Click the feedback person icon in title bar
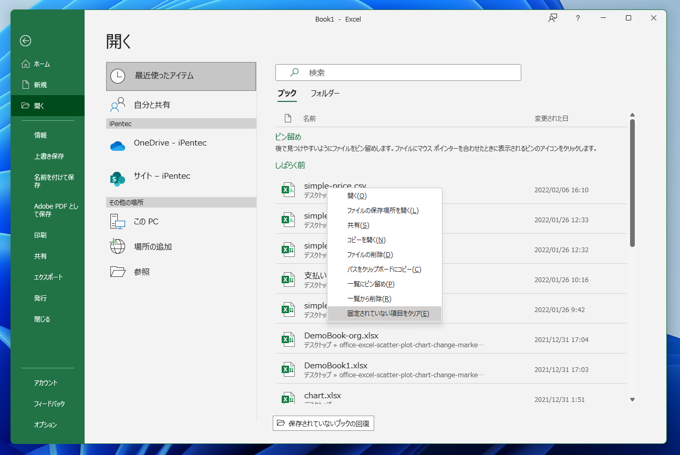The height and width of the screenshot is (455, 680). pyautogui.click(x=552, y=18)
